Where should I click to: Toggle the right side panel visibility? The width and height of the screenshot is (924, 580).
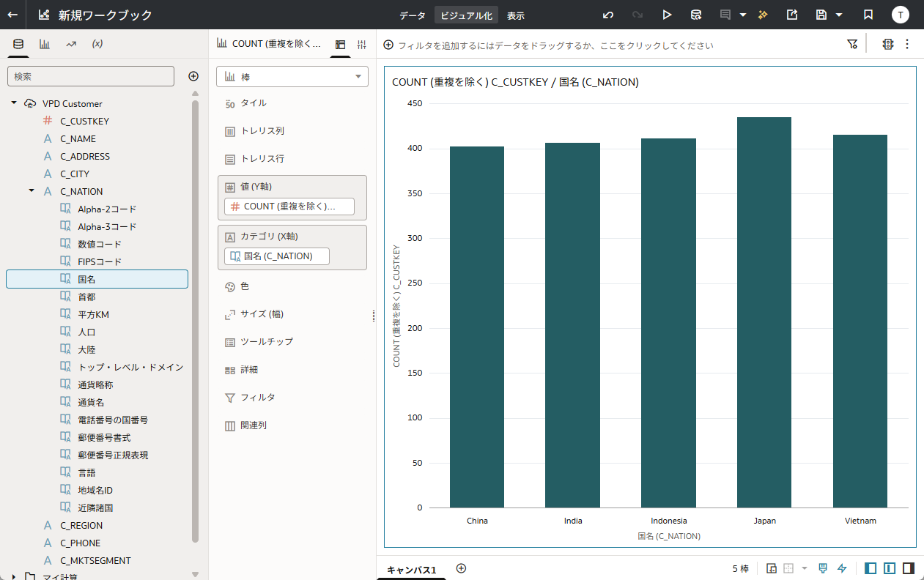coord(909,568)
